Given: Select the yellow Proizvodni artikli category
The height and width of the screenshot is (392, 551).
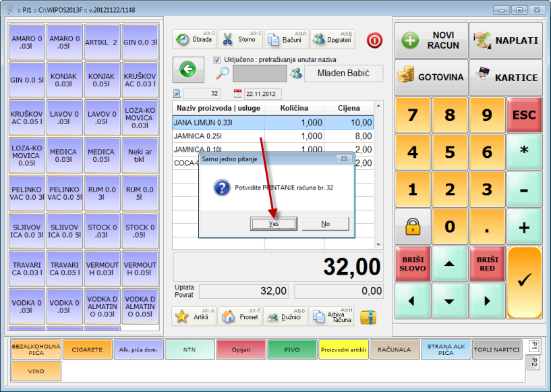Looking at the screenshot, I should tap(344, 349).
